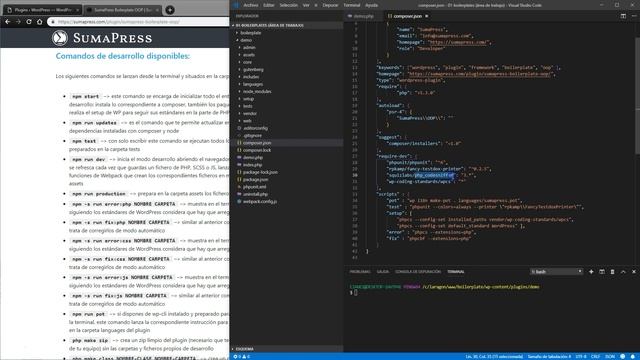Open the browser home page
This screenshot has height=360, width=640.
[x=40, y=22]
